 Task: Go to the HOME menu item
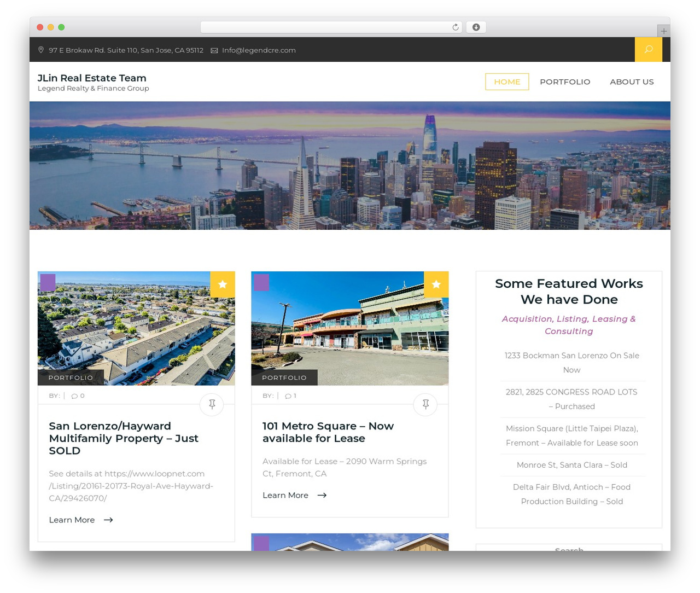507,82
